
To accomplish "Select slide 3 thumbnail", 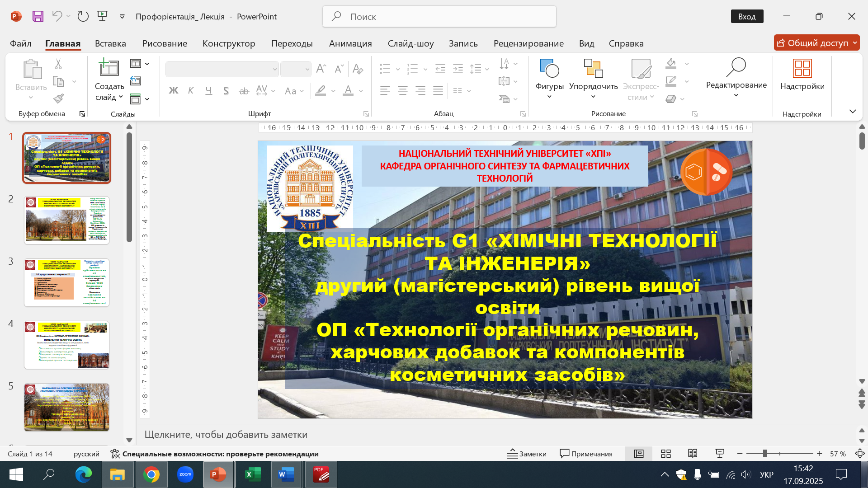I will (66, 282).
